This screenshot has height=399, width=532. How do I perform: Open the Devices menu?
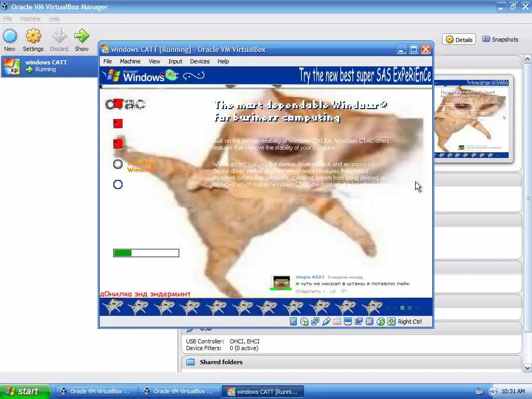pyautogui.click(x=200, y=61)
